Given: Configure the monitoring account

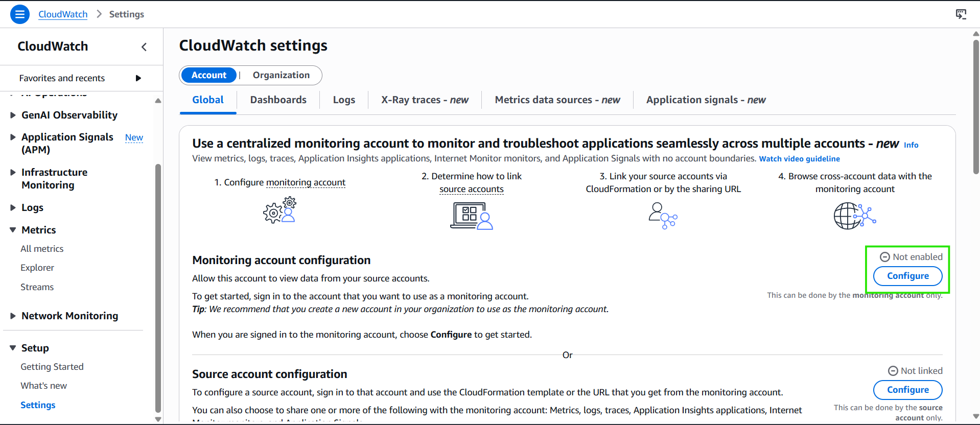Looking at the screenshot, I should point(908,276).
